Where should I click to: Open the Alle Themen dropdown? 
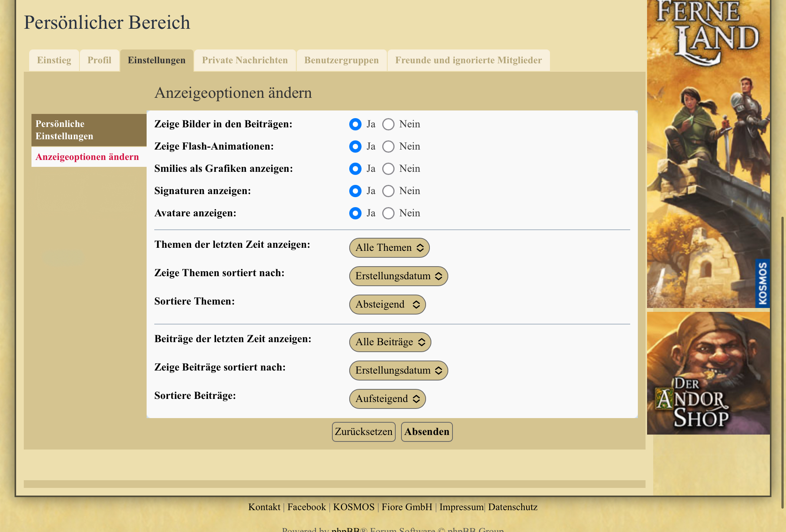click(x=389, y=248)
